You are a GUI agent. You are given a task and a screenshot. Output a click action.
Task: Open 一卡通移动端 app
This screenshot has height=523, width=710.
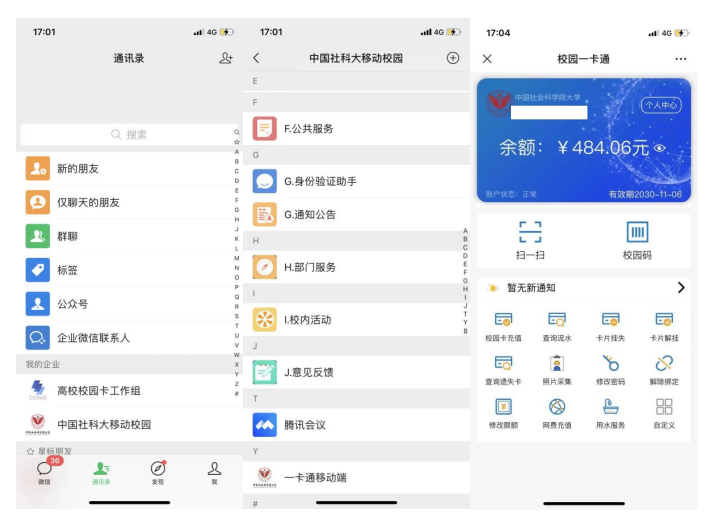point(356,477)
